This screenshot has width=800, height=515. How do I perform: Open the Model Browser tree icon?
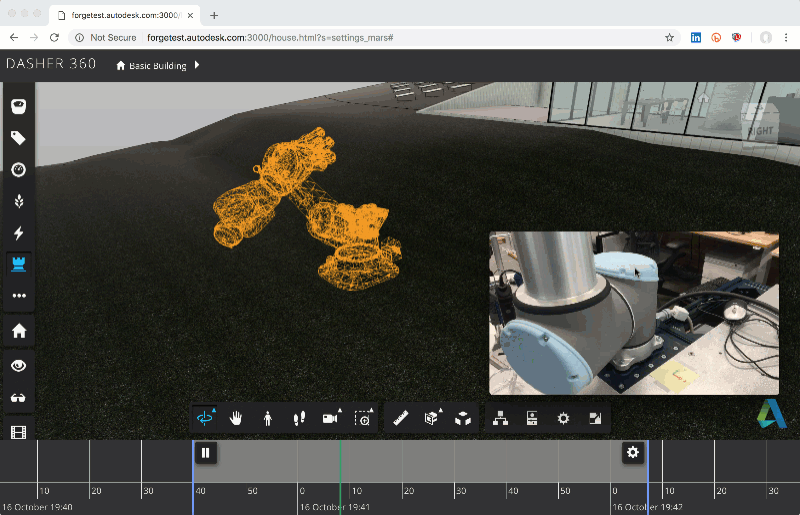point(501,418)
